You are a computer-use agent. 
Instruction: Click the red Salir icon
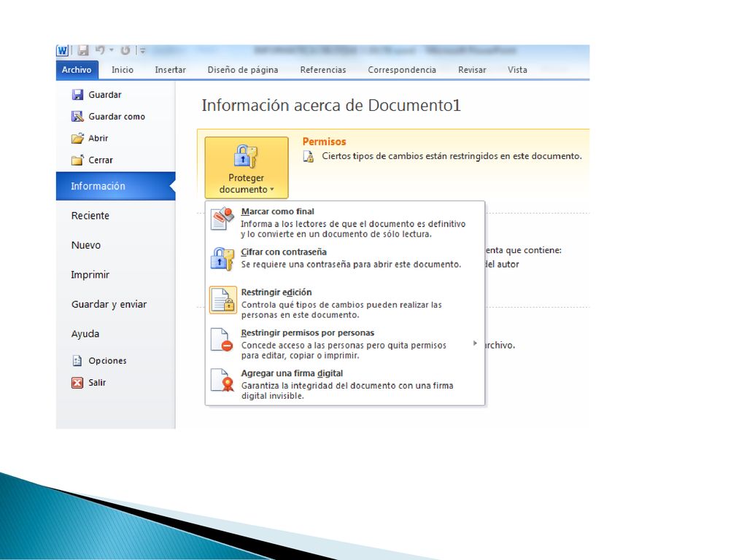(77, 382)
